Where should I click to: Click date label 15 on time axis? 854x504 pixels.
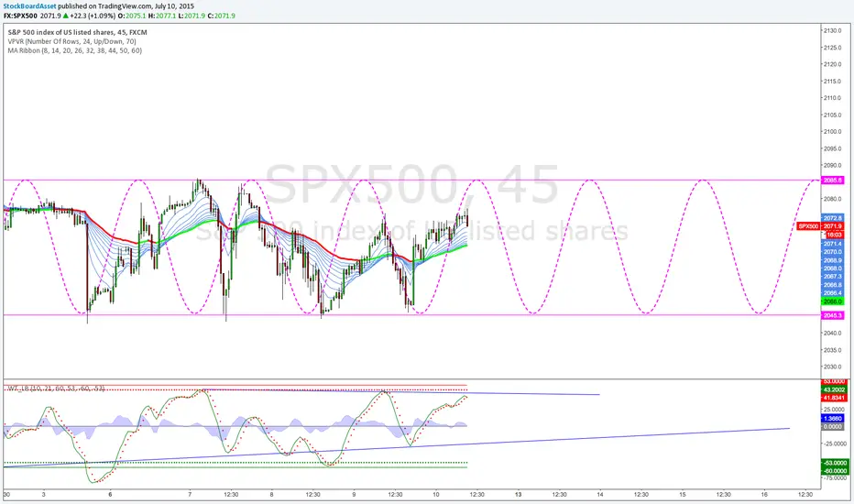click(x=683, y=495)
